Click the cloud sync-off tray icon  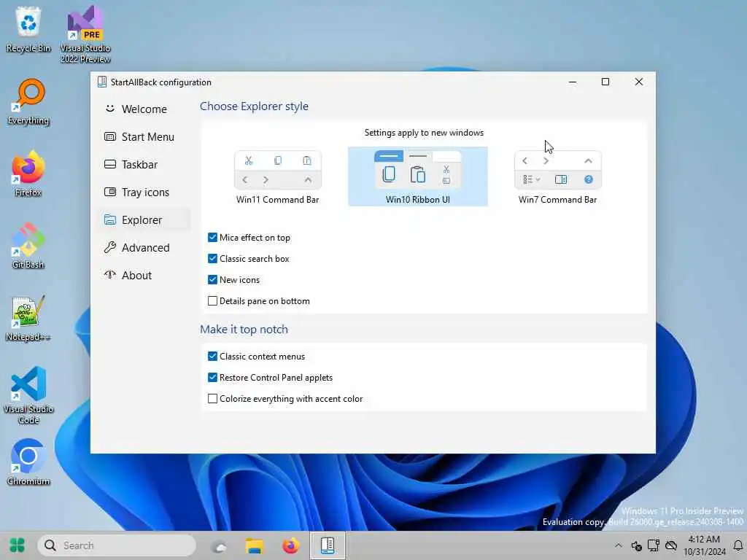click(x=671, y=545)
